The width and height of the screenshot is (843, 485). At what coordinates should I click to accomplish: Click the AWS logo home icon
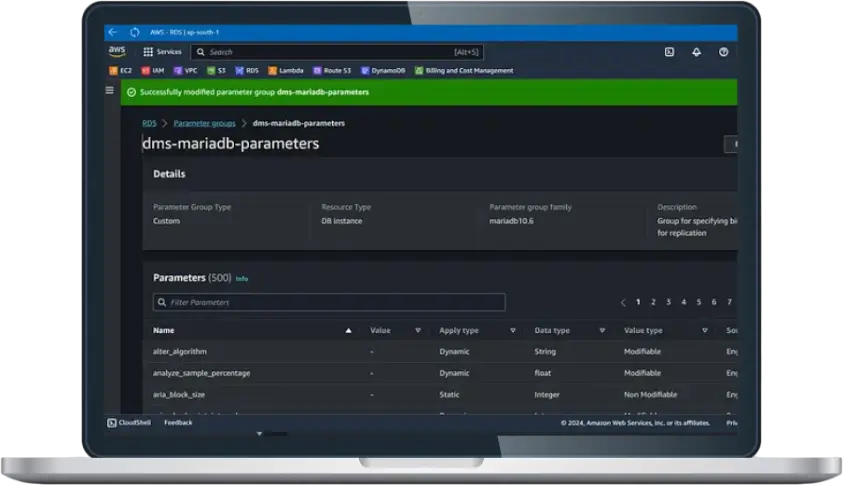[117, 52]
